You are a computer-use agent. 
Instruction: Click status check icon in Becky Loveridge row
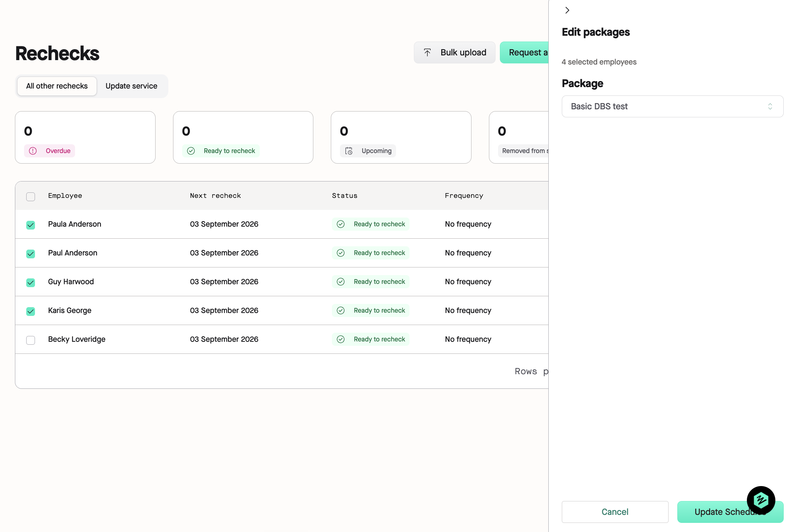(x=341, y=339)
